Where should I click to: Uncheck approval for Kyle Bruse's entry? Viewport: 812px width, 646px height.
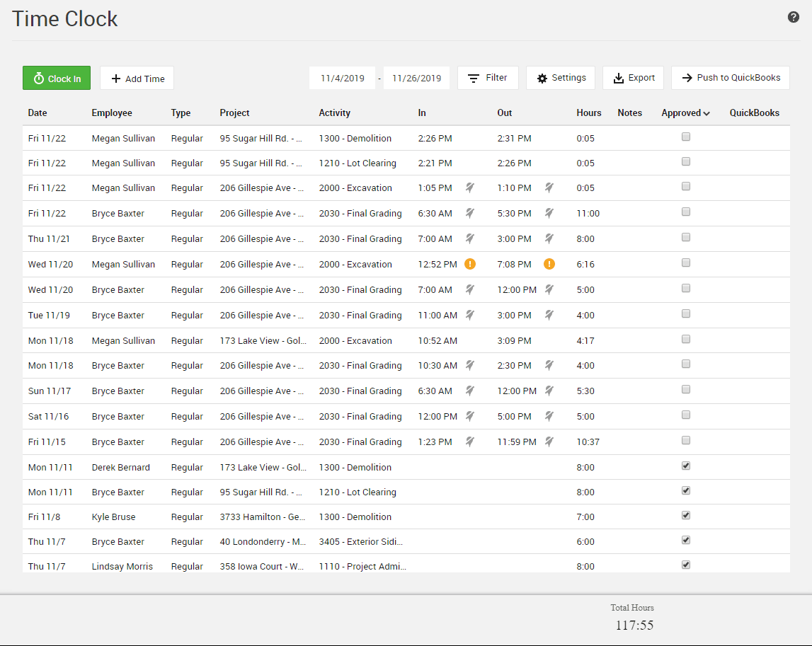(x=686, y=516)
